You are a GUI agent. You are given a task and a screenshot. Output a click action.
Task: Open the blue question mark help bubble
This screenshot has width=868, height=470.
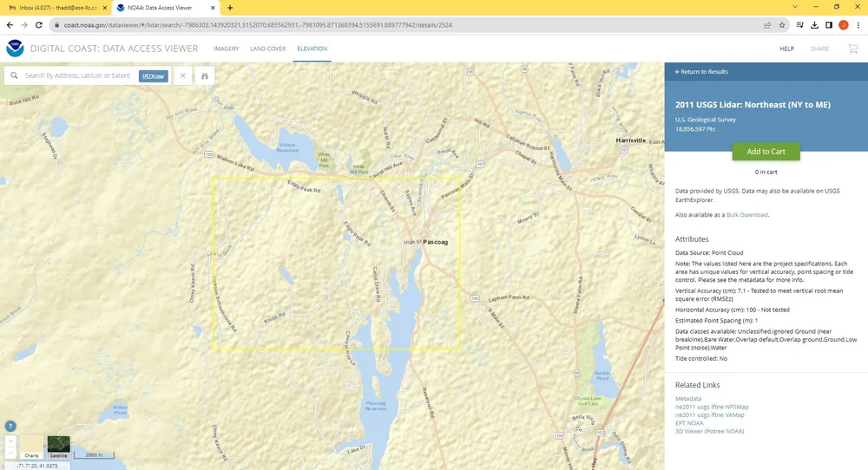[10, 427]
